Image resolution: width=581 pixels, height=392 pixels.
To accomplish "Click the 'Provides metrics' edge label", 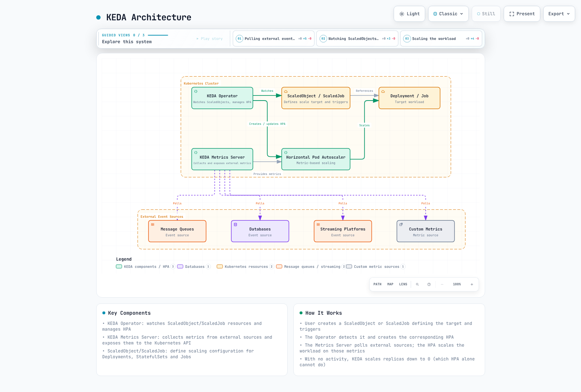I will pyautogui.click(x=267, y=174).
